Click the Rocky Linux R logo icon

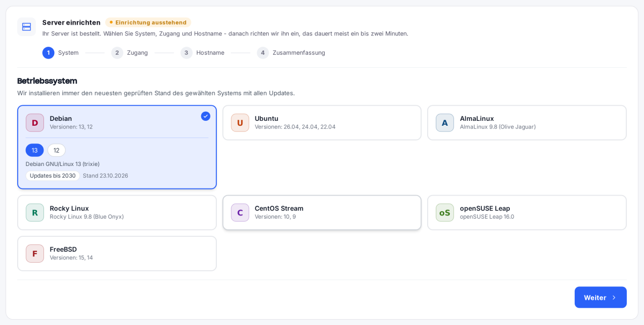point(35,212)
